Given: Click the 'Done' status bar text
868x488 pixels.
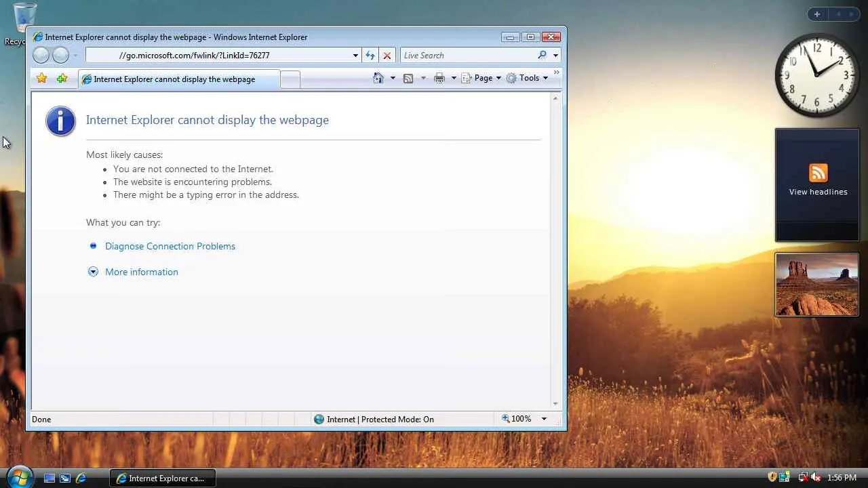Looking at the screenshot, I should (x=41, y=420).
